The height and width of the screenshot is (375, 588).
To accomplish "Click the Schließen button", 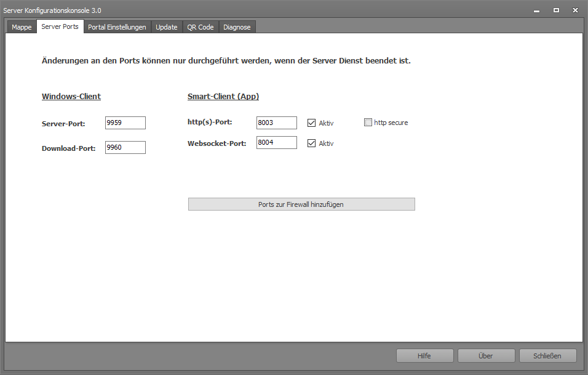I will tap(548, 356).
